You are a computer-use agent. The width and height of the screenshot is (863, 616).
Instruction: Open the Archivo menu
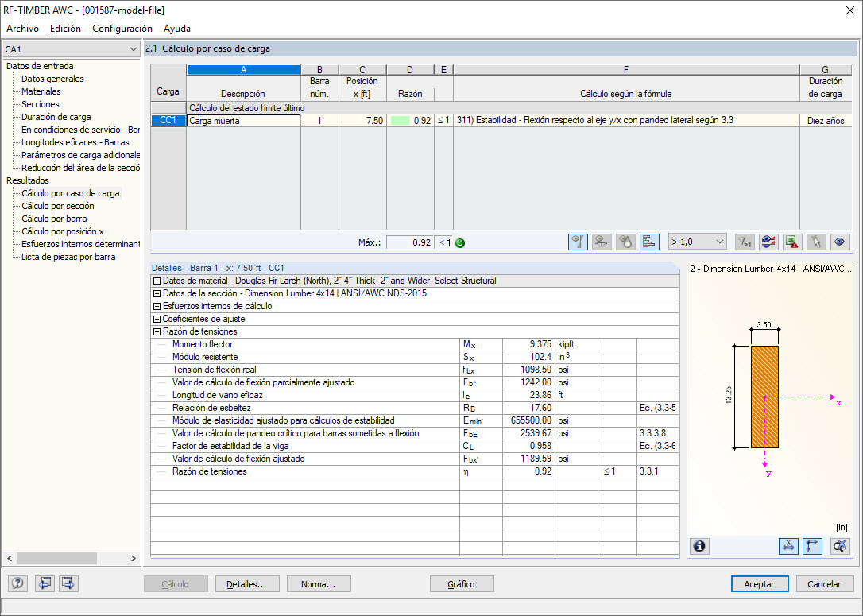22,28
